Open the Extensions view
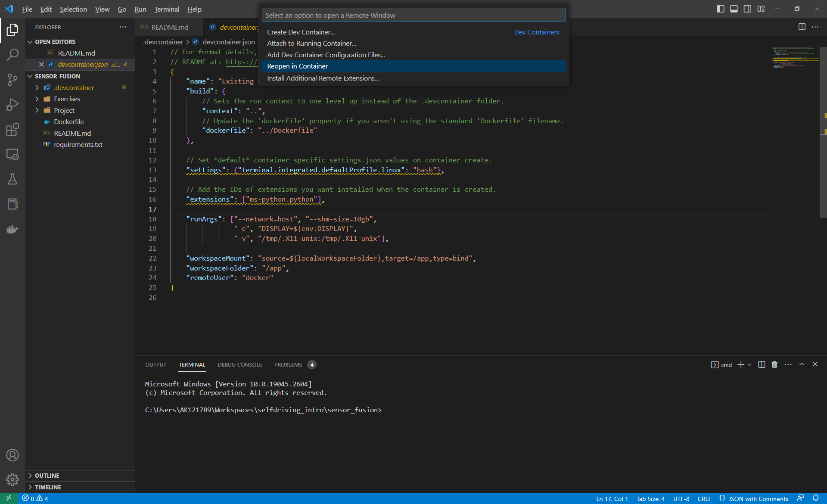 point(12,129)
